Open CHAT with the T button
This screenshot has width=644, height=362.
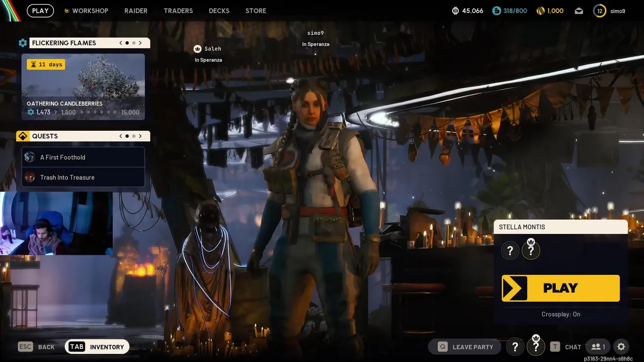pos(566,347)
